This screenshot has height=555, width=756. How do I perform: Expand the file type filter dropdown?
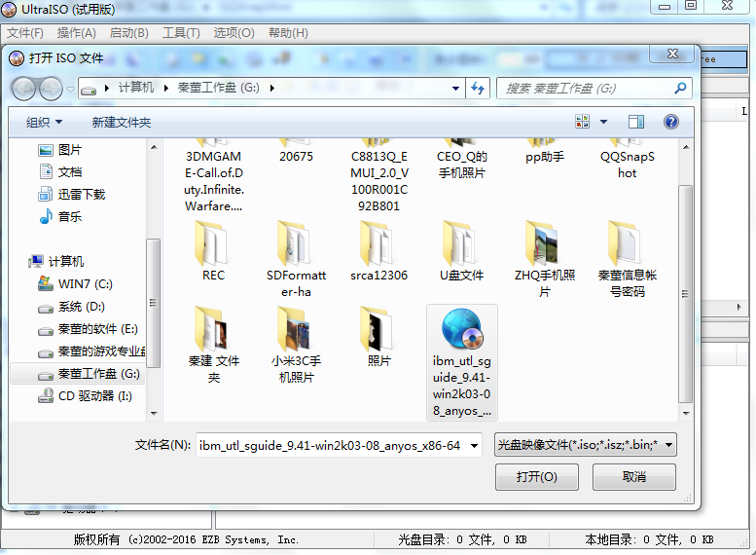[x=667, y=446]
